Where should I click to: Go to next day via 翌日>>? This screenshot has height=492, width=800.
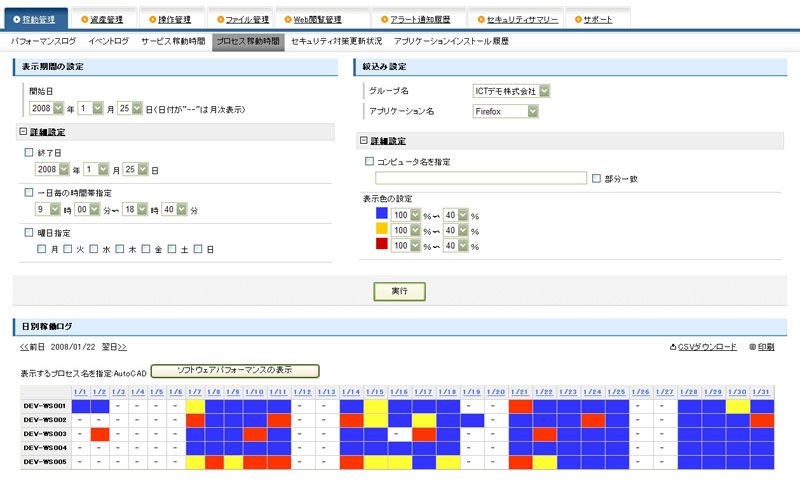114,347
